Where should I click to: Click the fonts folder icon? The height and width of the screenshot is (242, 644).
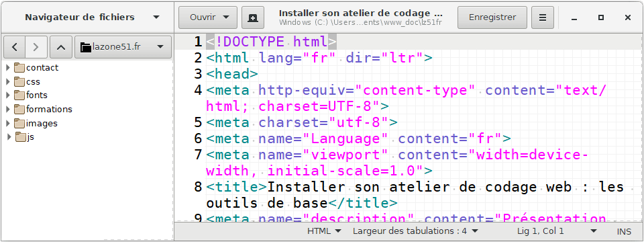pos(19,95)
